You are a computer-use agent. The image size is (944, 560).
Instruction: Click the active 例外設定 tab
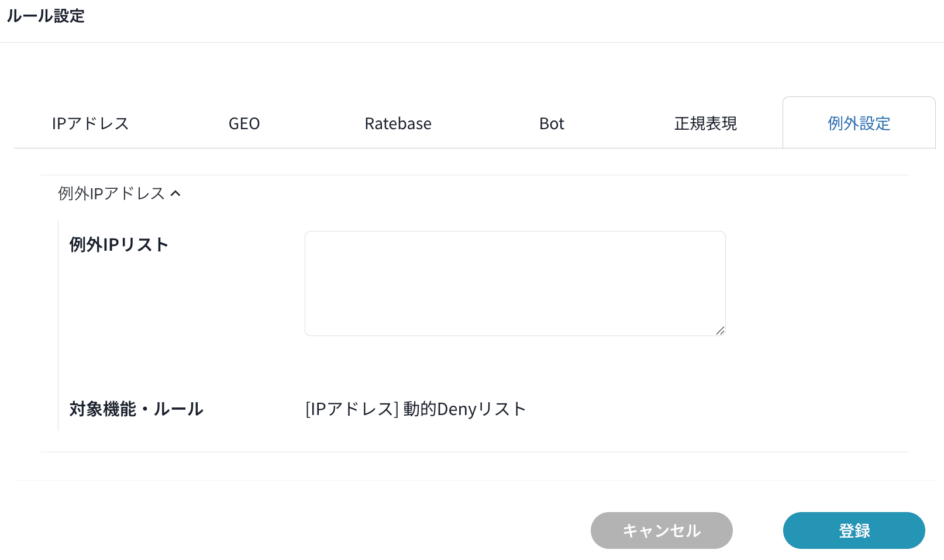coord(859,123)
